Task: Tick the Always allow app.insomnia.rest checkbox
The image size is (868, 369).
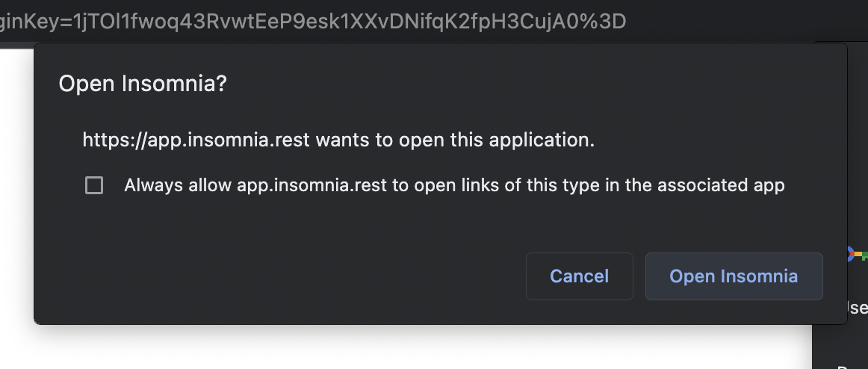Action: [x=94, y=185]
